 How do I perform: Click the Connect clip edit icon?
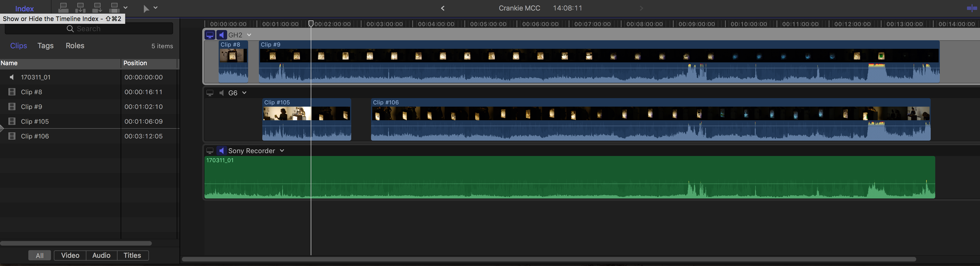tap(63, 8)
